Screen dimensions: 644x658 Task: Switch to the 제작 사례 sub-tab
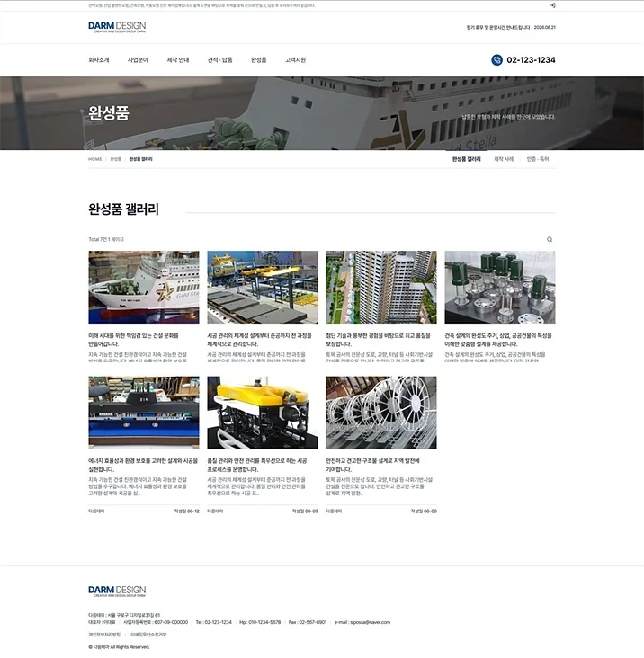tap(504, 159)
